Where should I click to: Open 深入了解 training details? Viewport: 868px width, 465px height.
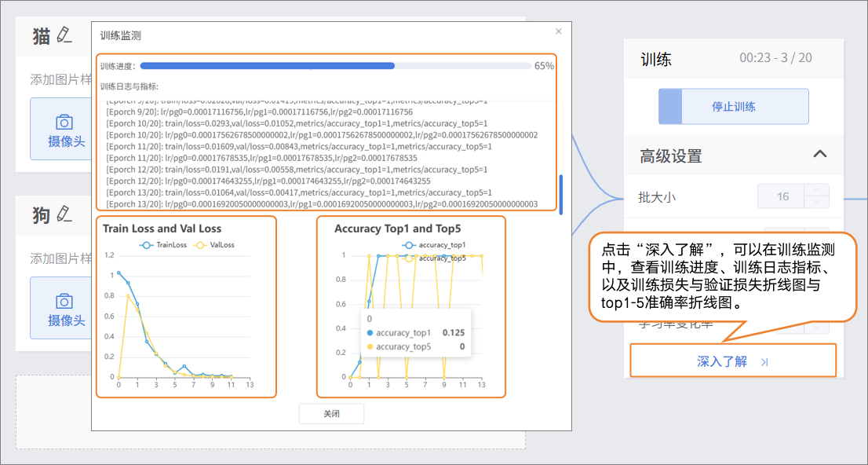(x=722, y=361)
